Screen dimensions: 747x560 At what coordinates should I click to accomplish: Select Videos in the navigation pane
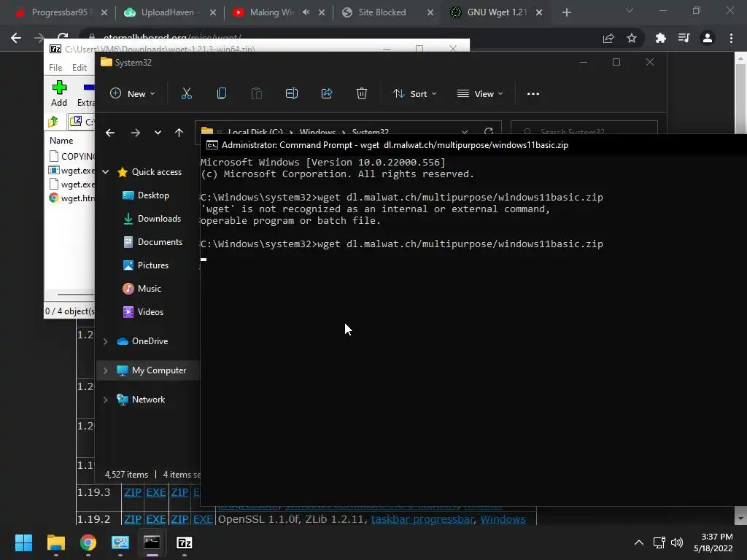tap(150, 312)
